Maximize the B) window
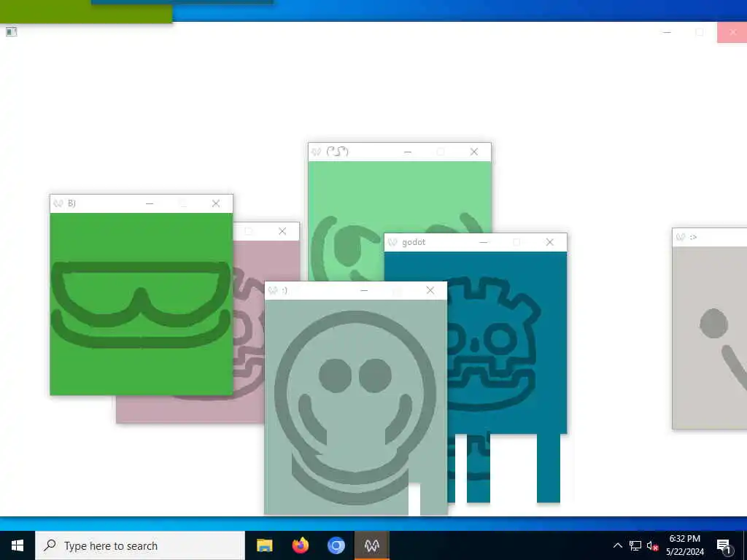747x560 pixels. 183,203
